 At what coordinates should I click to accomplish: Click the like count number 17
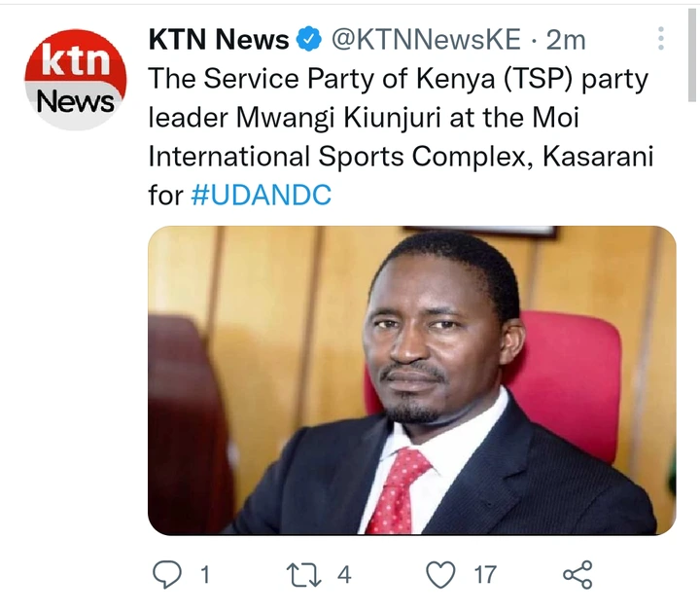coord(485,574)
